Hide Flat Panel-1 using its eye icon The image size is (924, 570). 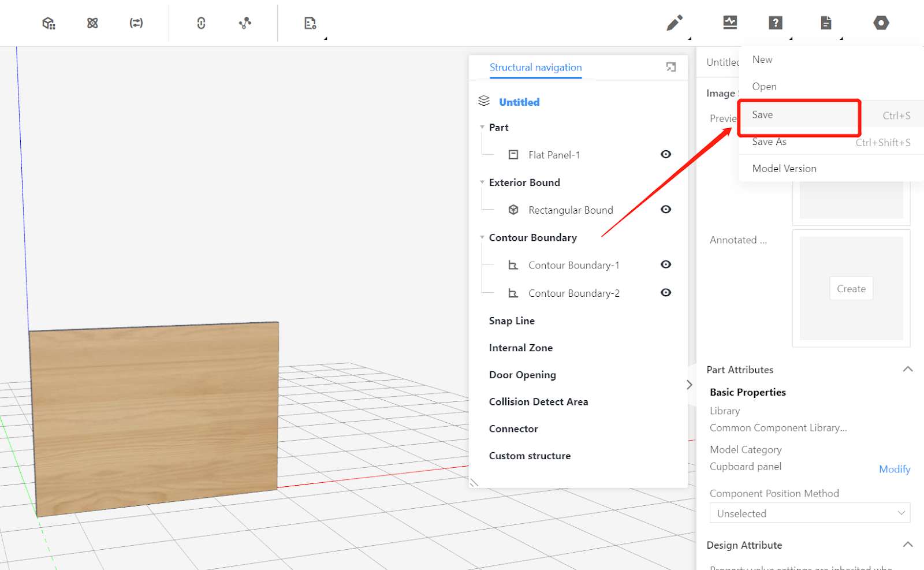(x=666, y=154)
